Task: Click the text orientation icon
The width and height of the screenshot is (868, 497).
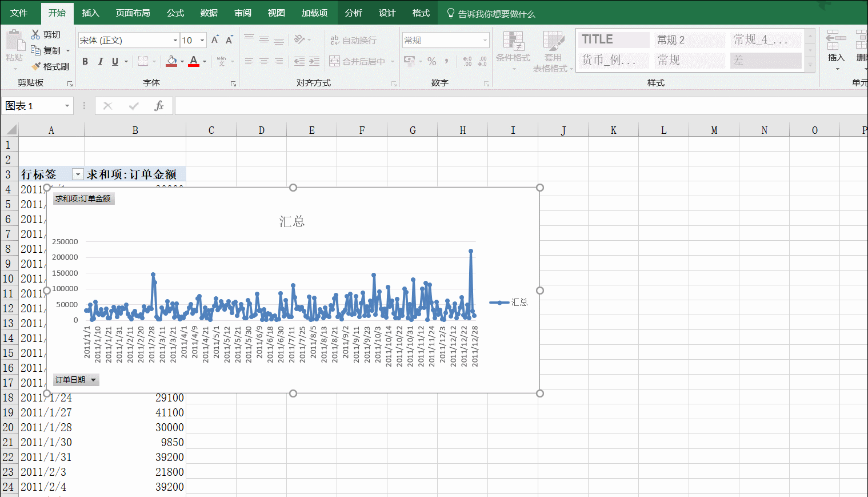Action: [x=299, y=39]
